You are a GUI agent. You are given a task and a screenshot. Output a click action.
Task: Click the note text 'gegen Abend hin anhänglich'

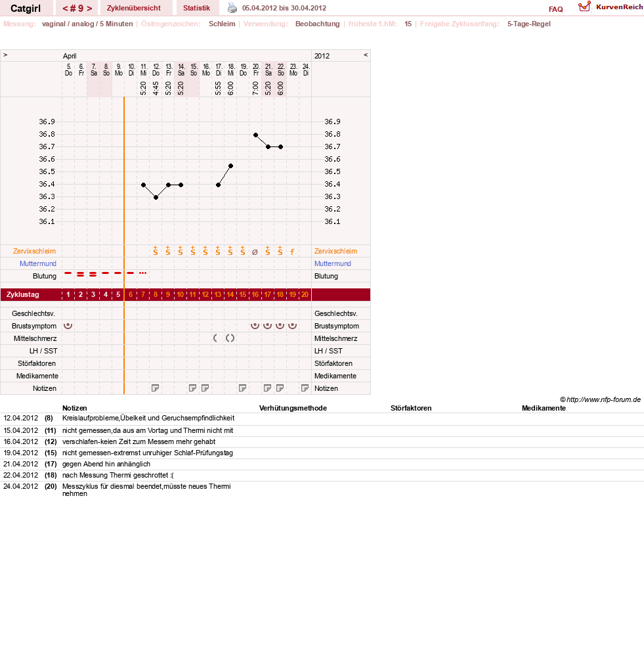[x=106, y=464]
